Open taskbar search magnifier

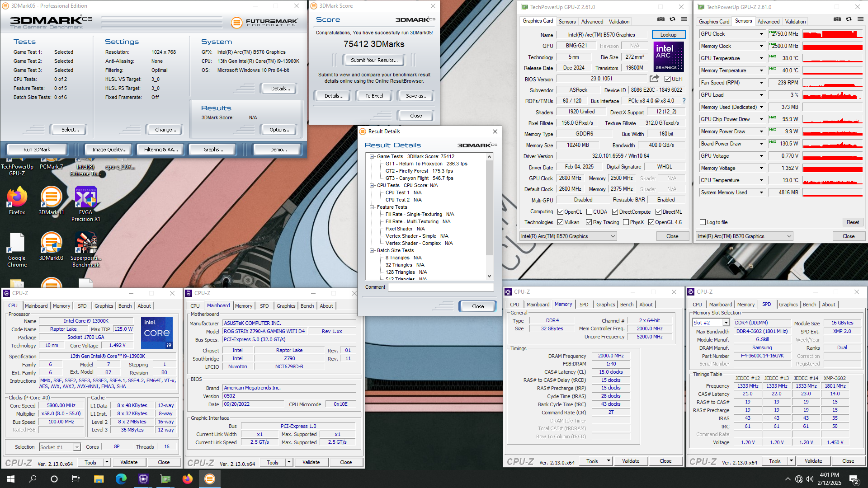tap(33, 479)
